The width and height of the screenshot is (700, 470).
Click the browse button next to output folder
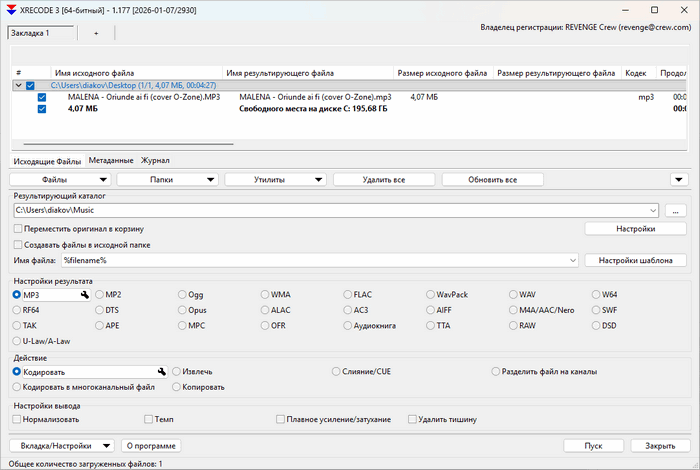pos(676,211)
